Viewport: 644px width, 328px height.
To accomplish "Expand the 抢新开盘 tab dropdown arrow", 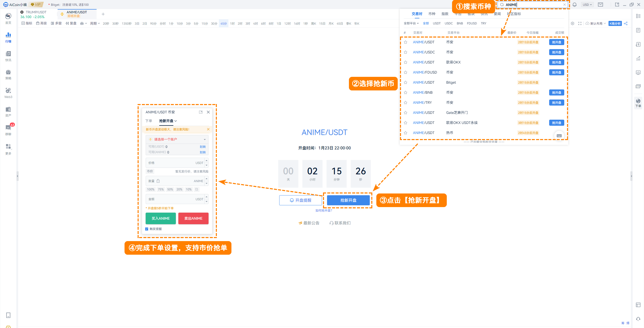I will 176,121.
